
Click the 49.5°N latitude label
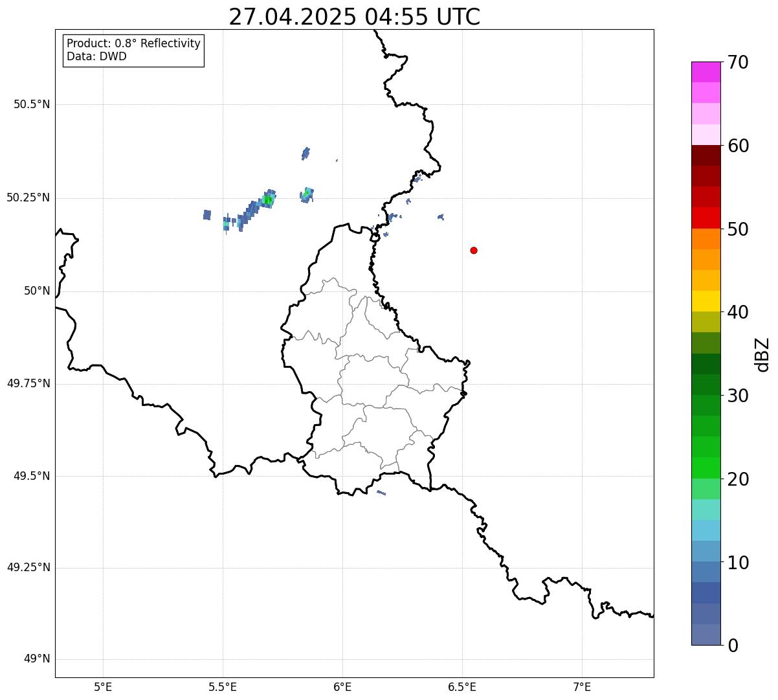32,476
